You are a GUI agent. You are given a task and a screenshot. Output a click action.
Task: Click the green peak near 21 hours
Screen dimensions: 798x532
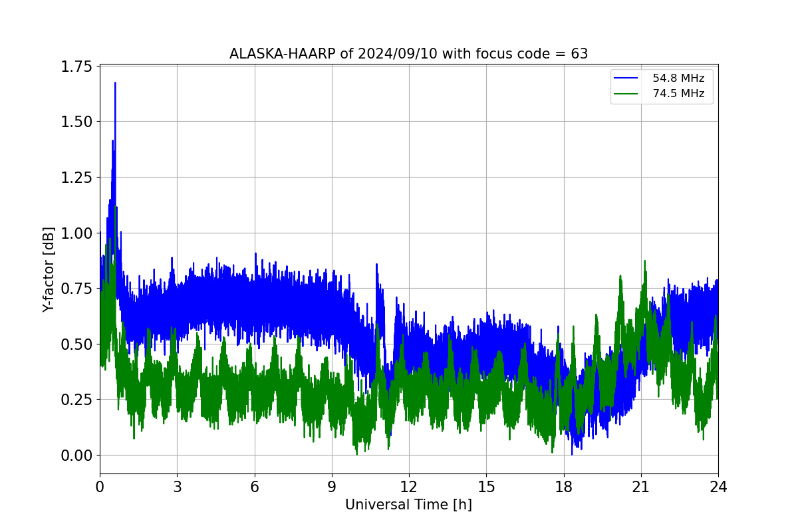tap(645, 262)
